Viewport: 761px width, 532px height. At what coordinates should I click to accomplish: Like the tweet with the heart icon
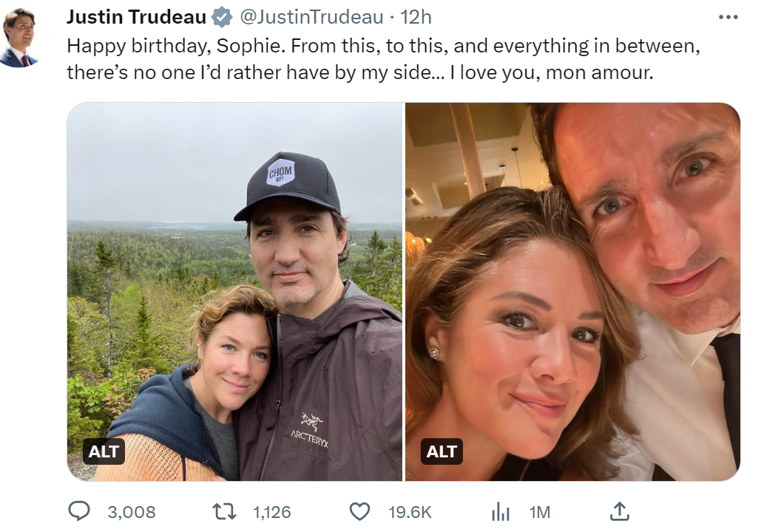pos(359,511)
